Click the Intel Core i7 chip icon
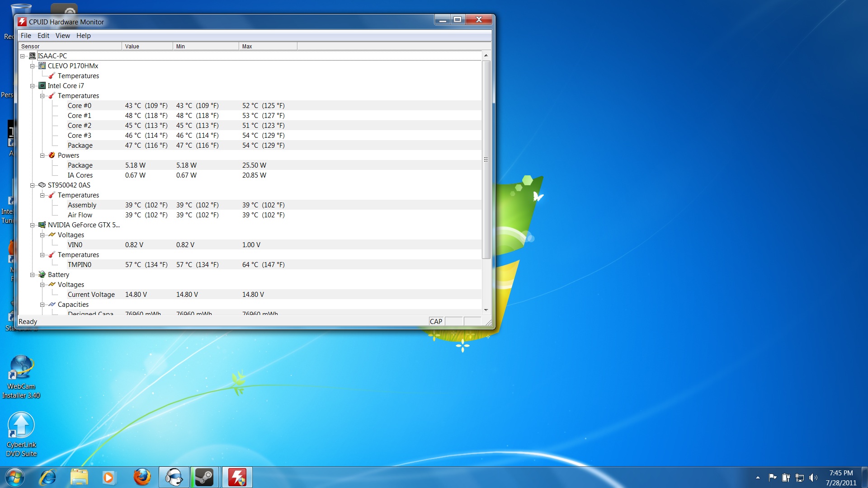 point(42,85)
